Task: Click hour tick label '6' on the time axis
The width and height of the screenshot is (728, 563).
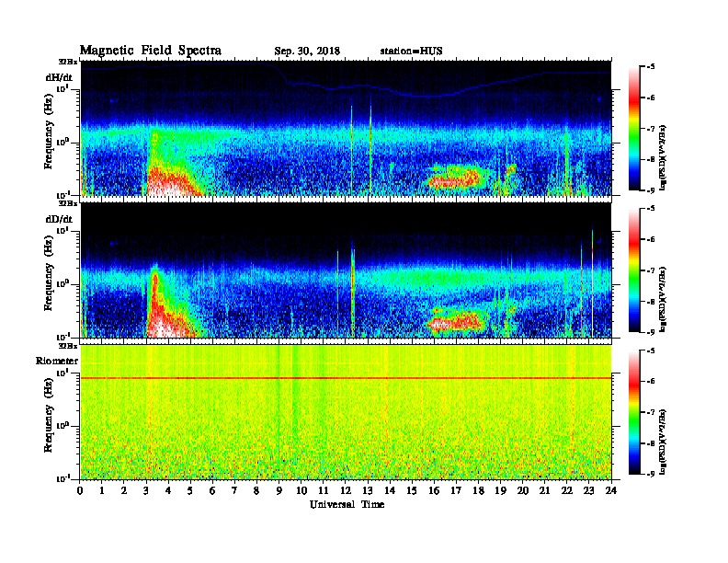Action: click(212, 491)
